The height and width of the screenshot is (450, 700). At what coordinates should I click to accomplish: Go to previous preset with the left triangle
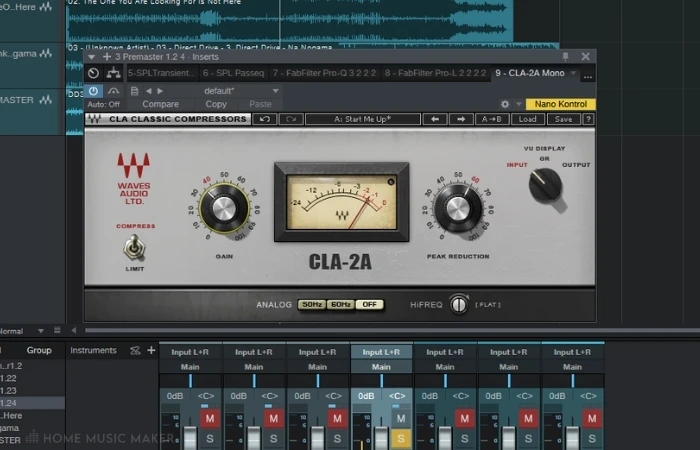148,91
